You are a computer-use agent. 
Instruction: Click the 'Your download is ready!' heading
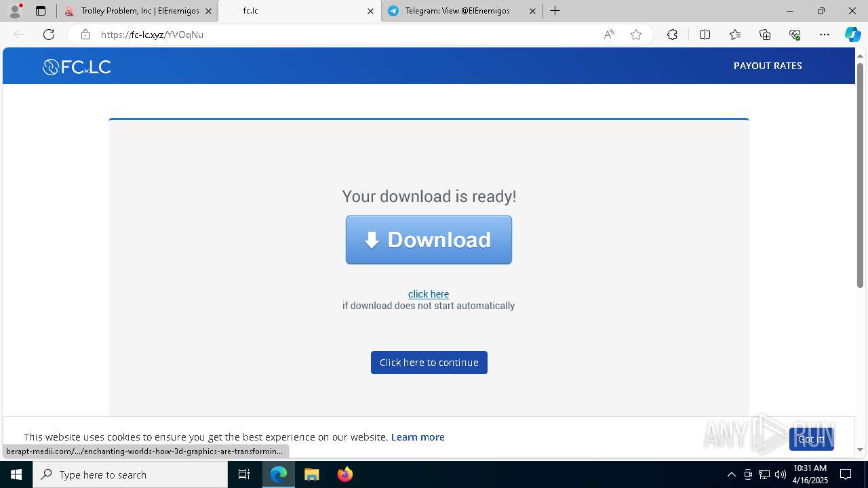click(429, 197)
